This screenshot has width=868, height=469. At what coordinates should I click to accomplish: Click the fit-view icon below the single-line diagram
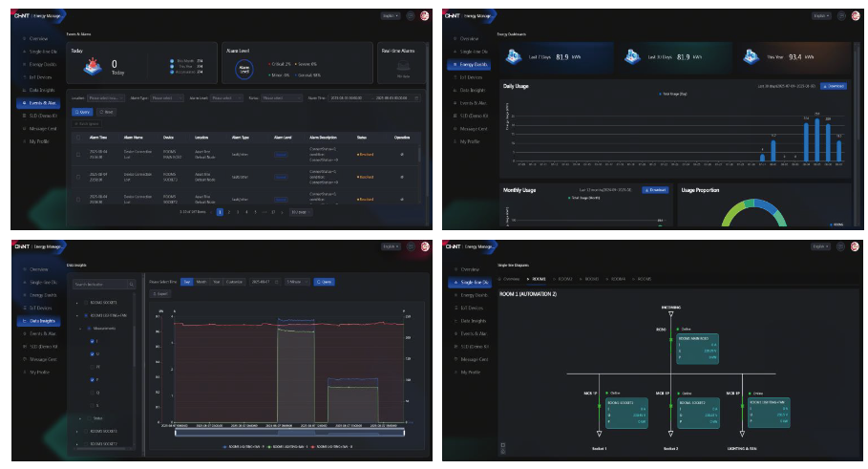pos(502,444)
